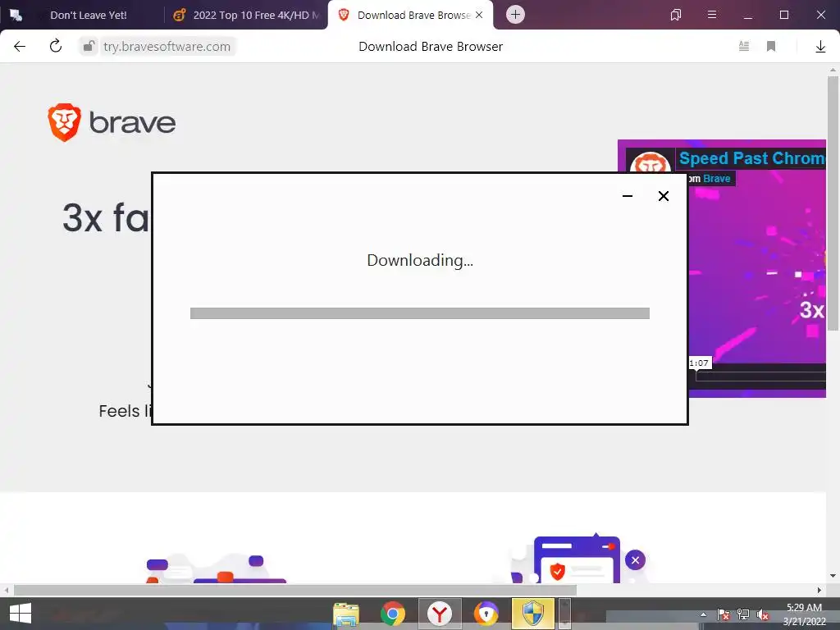Click scroll right arrow on horizontal scrollbar
Image resolution: width=840 pixels, height=630 pixels.
tap(819, 590)
